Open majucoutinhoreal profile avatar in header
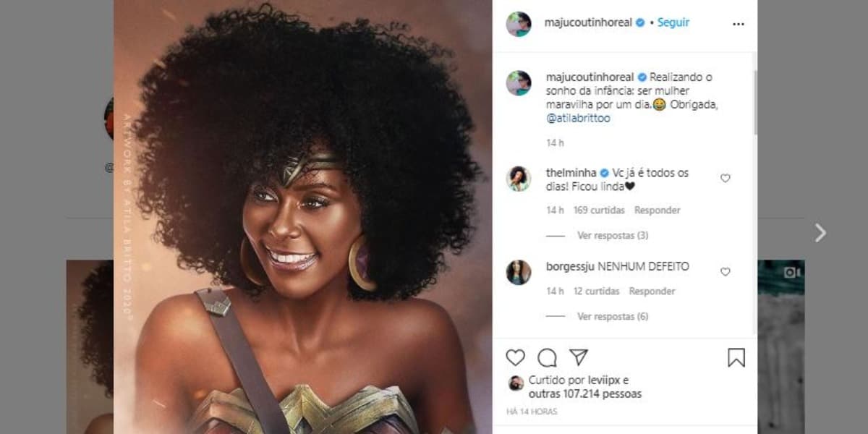The image size is (868, 434). click(519, 24)
